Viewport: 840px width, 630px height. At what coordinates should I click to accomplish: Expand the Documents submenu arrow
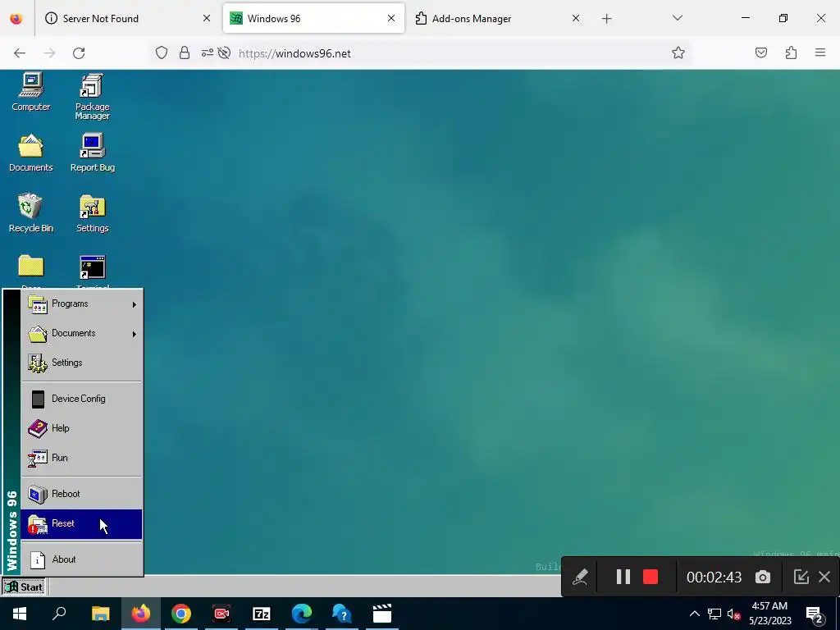coord(134,334)
